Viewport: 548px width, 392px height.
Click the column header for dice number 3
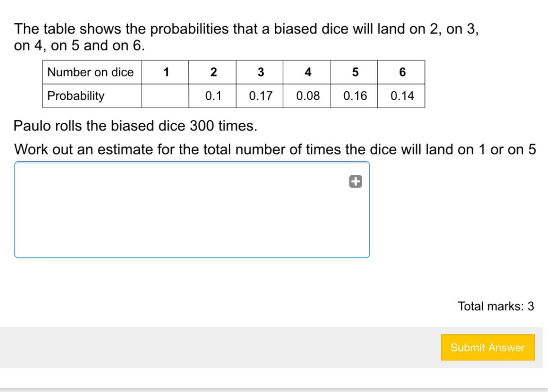tap(260, 72)
